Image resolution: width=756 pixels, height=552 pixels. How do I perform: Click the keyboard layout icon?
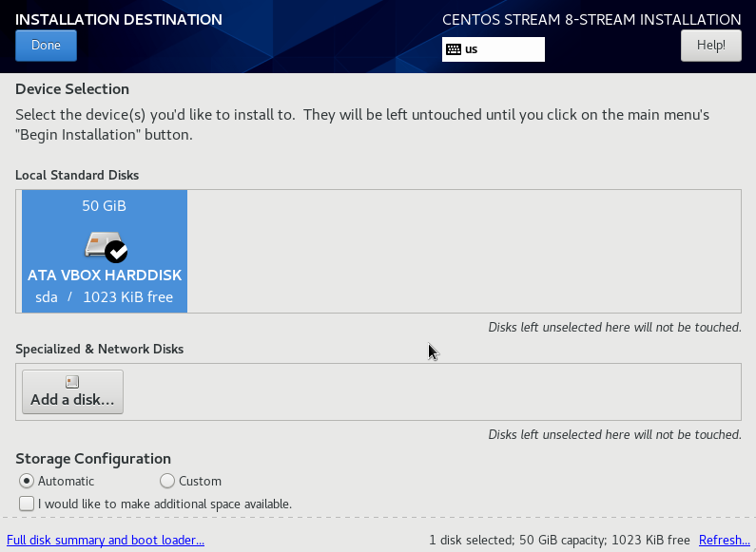click(x=454, y=49)
